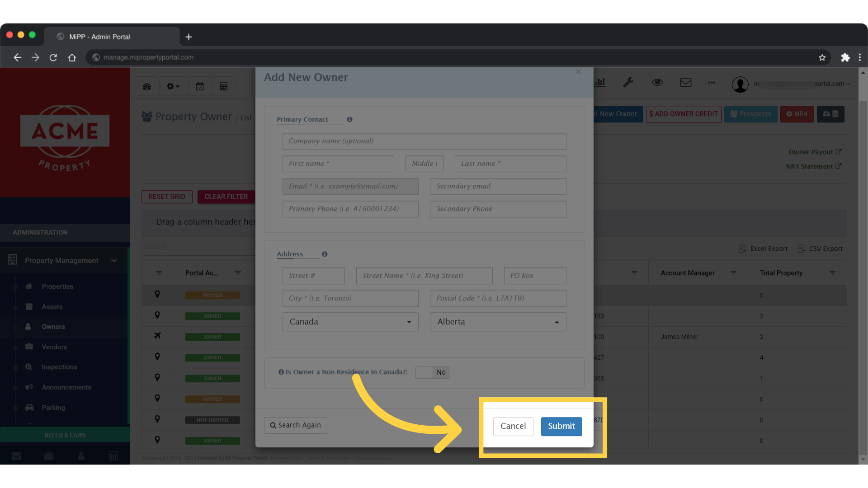Open the gear settings dropdown

(173, 86)
